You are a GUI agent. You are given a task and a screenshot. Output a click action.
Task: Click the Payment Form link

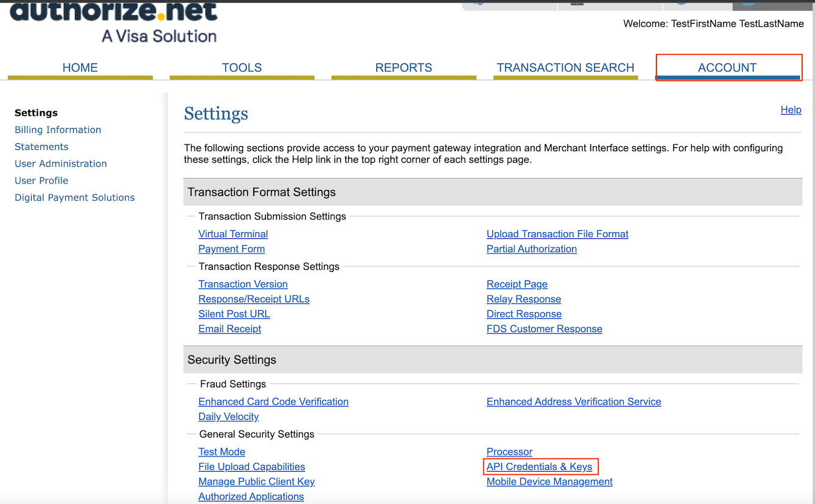click(231, 249)
